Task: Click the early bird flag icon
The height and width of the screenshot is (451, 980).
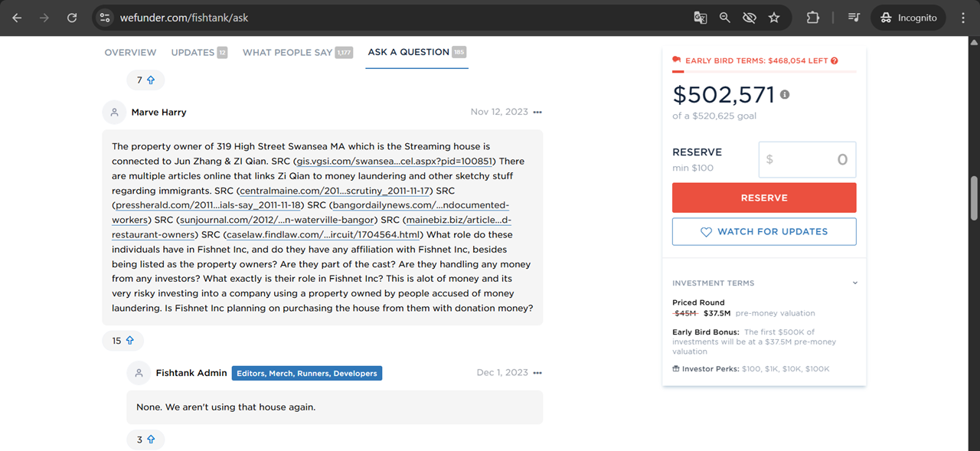Action: pos(677,60)
